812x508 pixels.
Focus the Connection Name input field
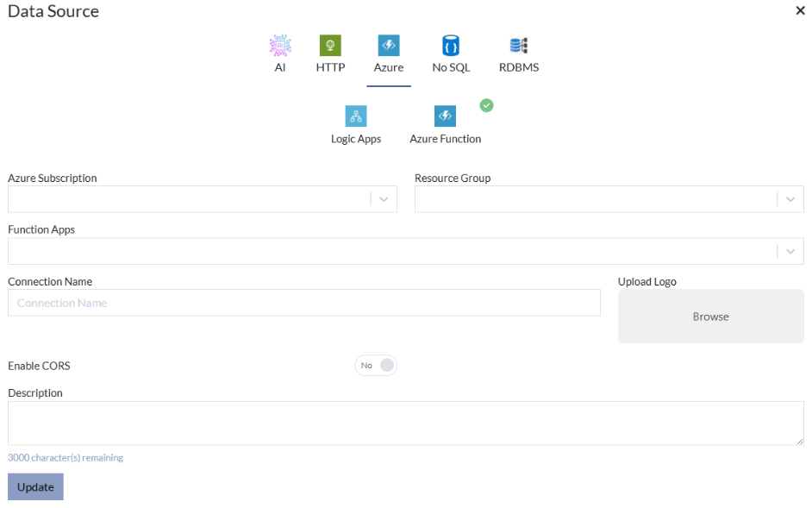point(304,303)
